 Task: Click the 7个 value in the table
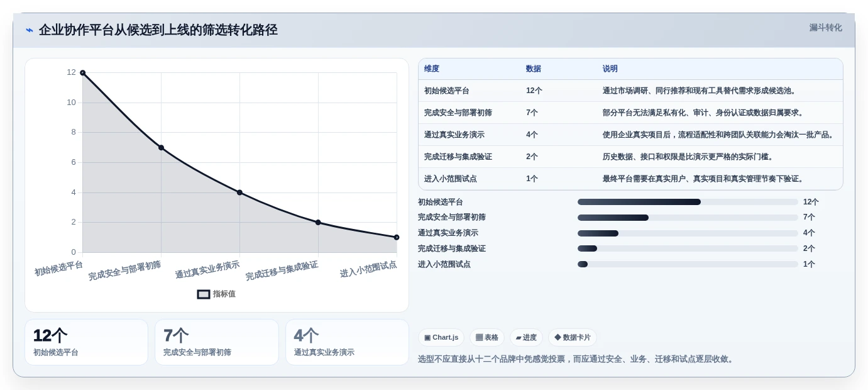532,113
